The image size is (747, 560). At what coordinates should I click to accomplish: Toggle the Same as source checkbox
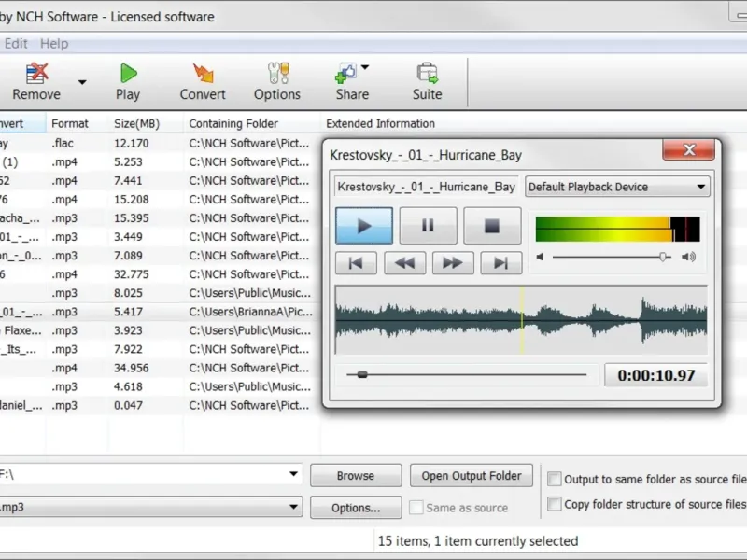pos(416,508)
